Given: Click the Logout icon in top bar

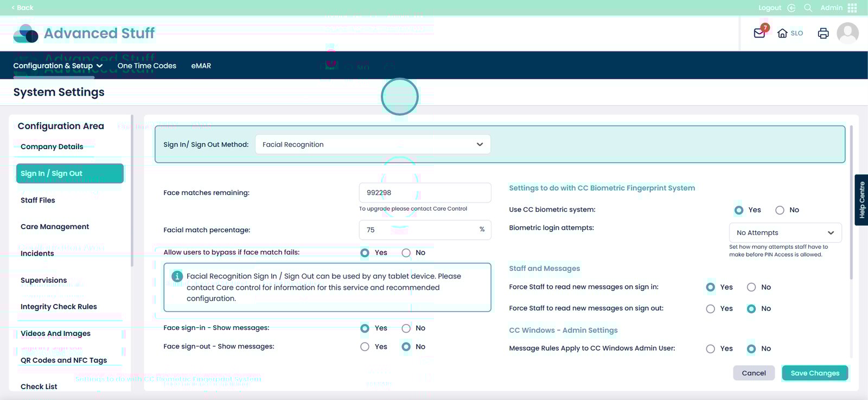Looking at the screenshot, I should (x=791, y=8).
